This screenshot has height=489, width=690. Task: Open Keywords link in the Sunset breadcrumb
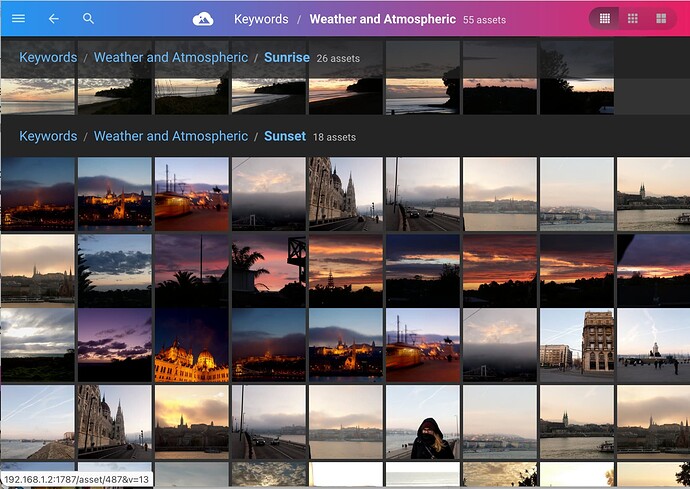click(x=48, y=136)
